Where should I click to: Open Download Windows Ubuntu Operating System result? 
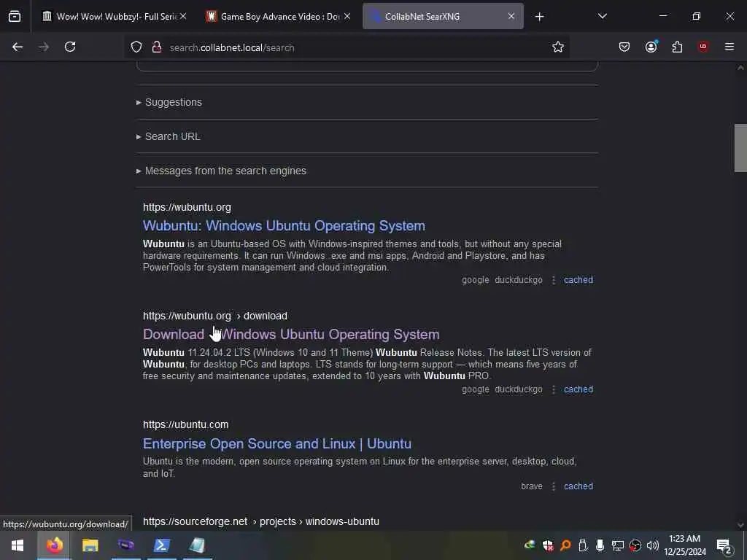[x=291, y=334]
